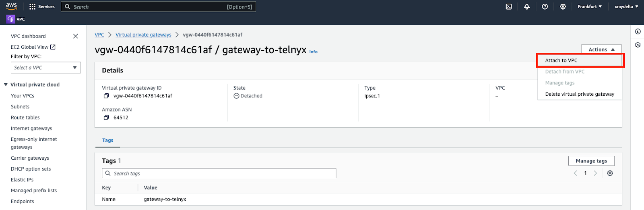
Task: Switch to the Tags tab
Action: [107, 140]
